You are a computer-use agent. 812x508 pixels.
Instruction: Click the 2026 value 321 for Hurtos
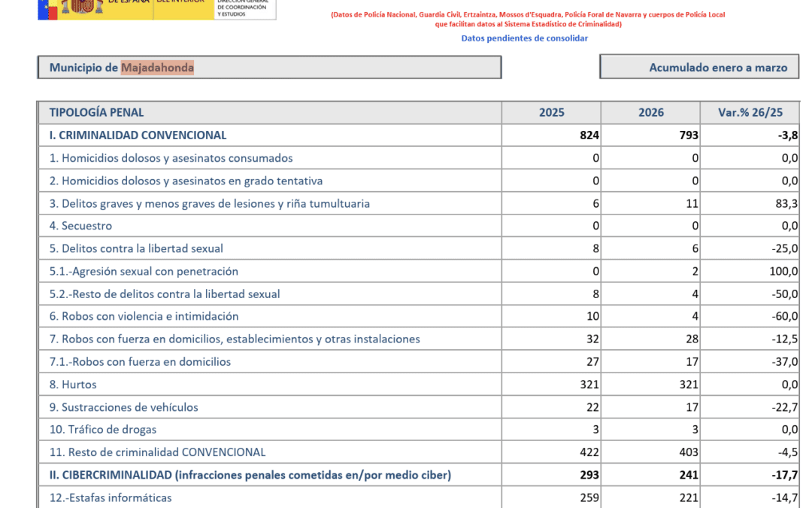click(x=689, y=385)
